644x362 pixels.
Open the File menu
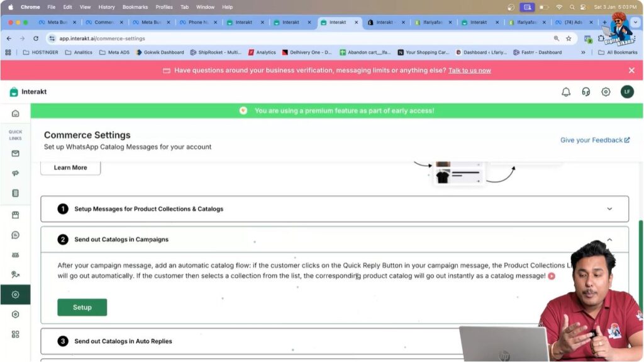52,7
